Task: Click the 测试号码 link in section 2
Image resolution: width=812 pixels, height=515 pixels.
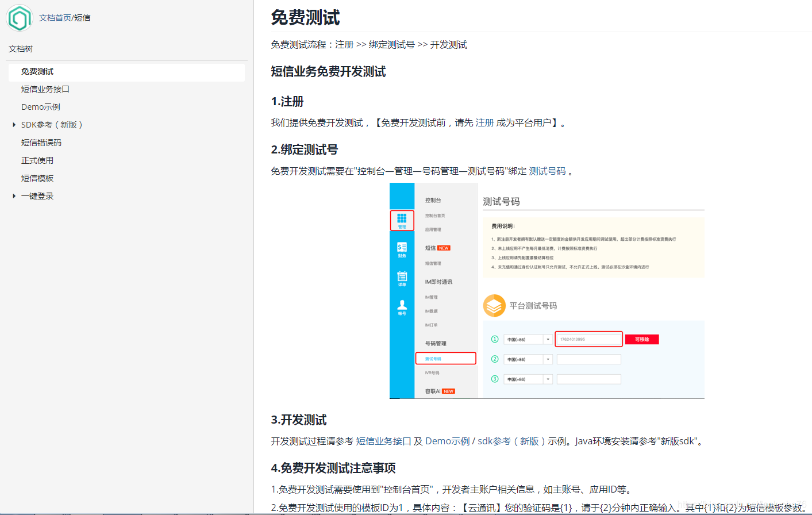Action: [547, 171]
